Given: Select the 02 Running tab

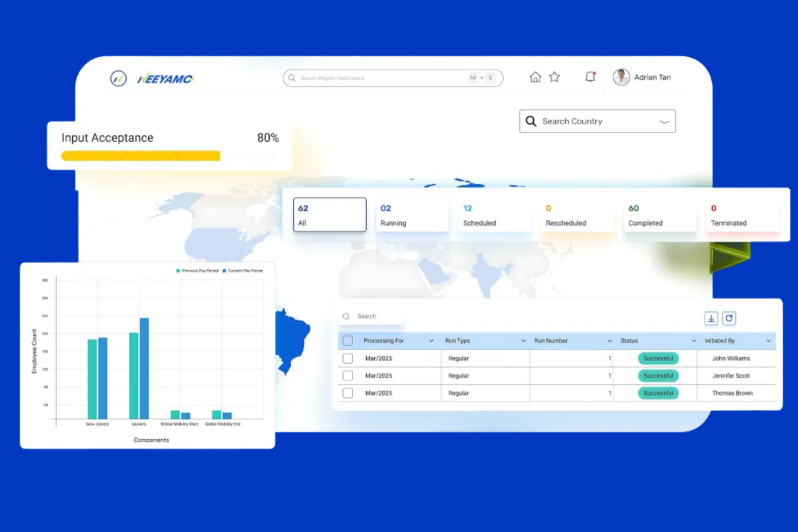Looking at the screenshot, I should (x=412, y=215).
